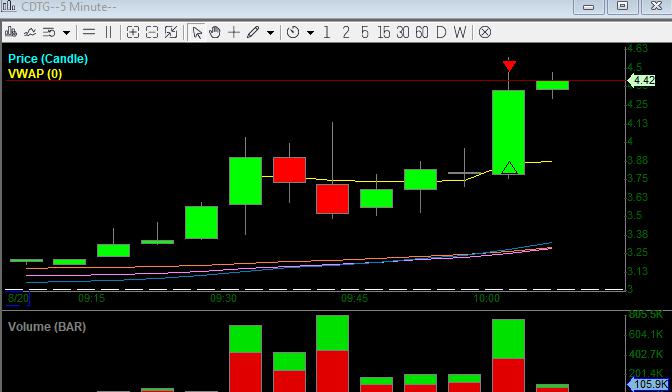Click the green up-triangle buy marker
This screenshot has height=392, width=672.
509,168
